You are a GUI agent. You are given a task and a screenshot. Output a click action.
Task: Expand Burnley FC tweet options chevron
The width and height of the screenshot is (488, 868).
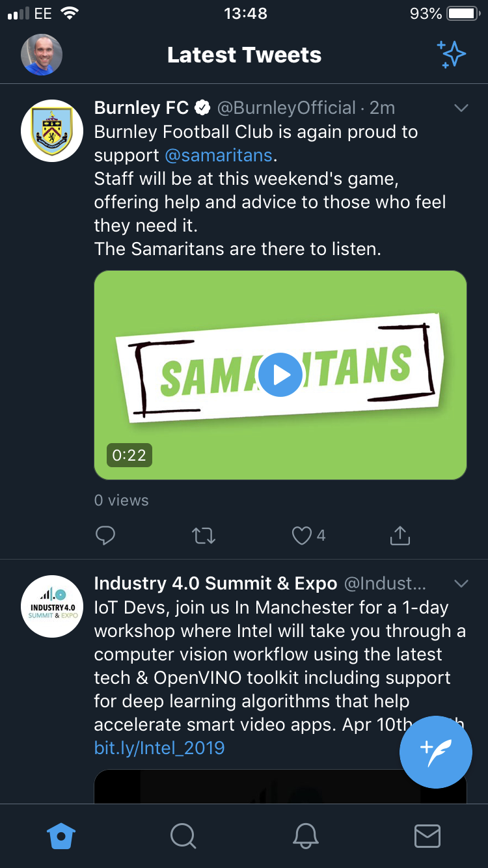point(461,108)
